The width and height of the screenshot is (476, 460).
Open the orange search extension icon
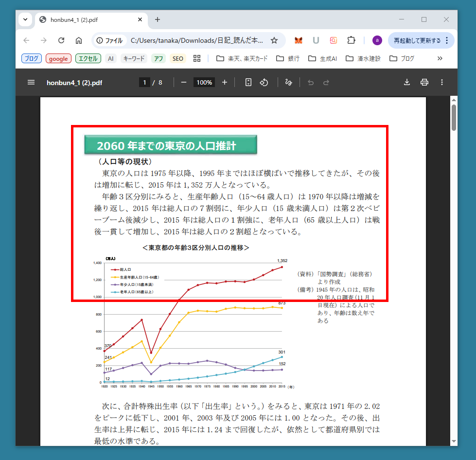click(334, 40)
